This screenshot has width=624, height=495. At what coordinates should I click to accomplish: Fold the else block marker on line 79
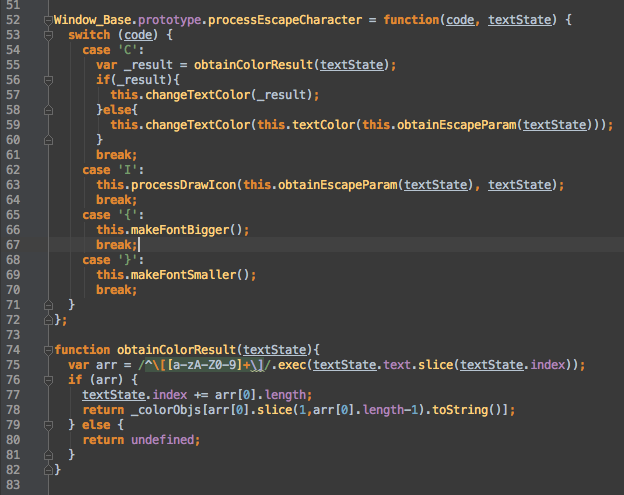pyautogui.click(x=48, y=425)
